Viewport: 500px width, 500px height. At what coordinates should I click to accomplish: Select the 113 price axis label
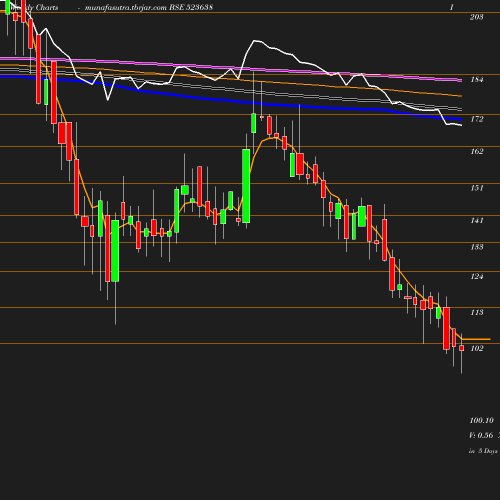pos(477,312)
